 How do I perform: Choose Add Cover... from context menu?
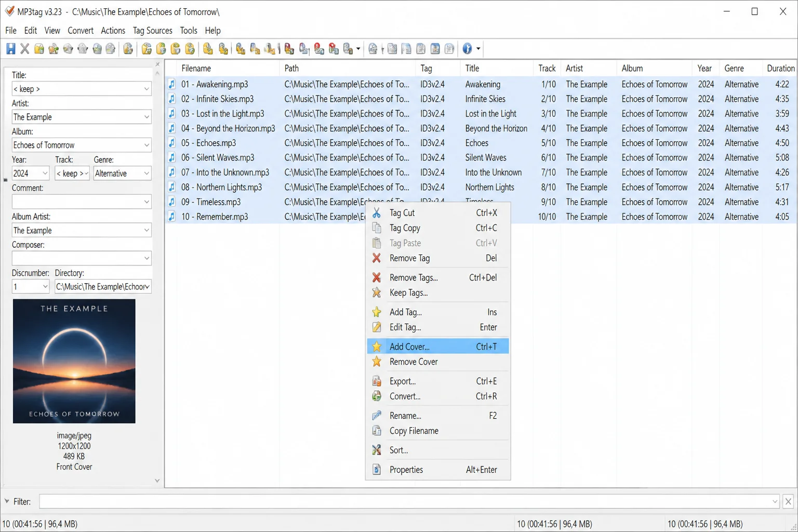(x=438, y=347)
